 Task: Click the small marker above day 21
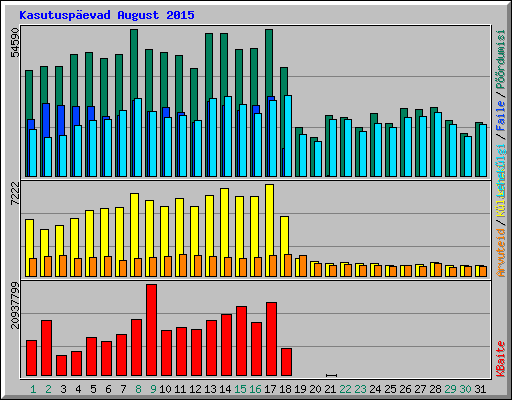[331, 375]
